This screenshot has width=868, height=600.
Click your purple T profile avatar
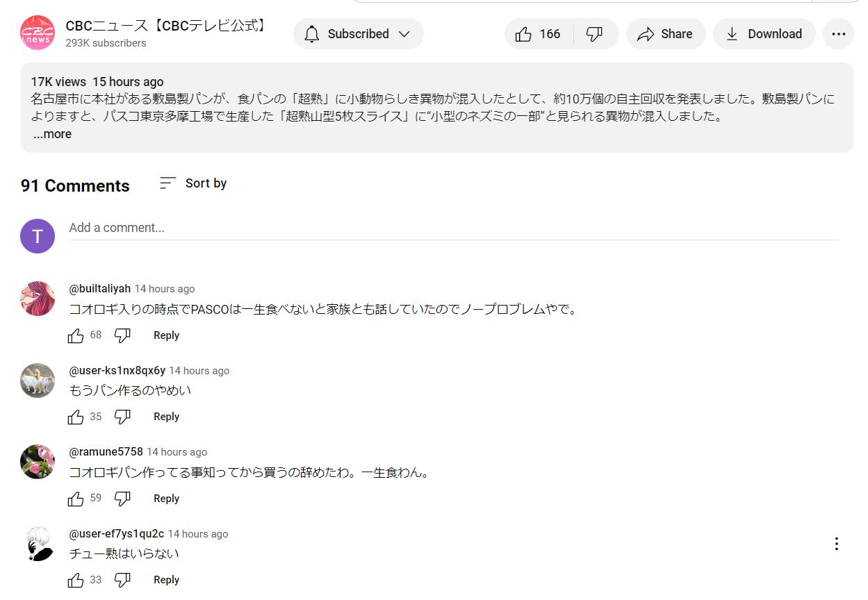38,236
